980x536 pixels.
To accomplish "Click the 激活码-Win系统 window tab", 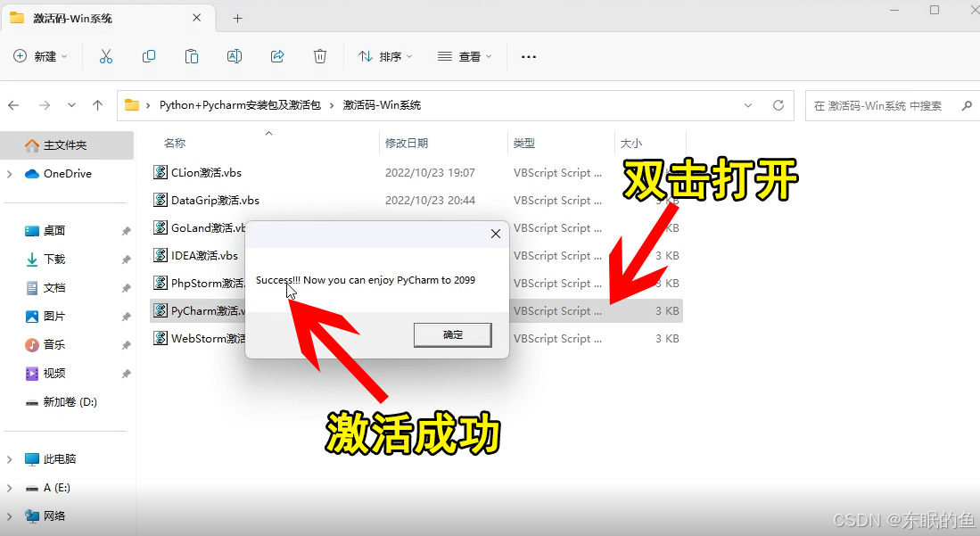I will pyautogui.click(x=109, y=19).
